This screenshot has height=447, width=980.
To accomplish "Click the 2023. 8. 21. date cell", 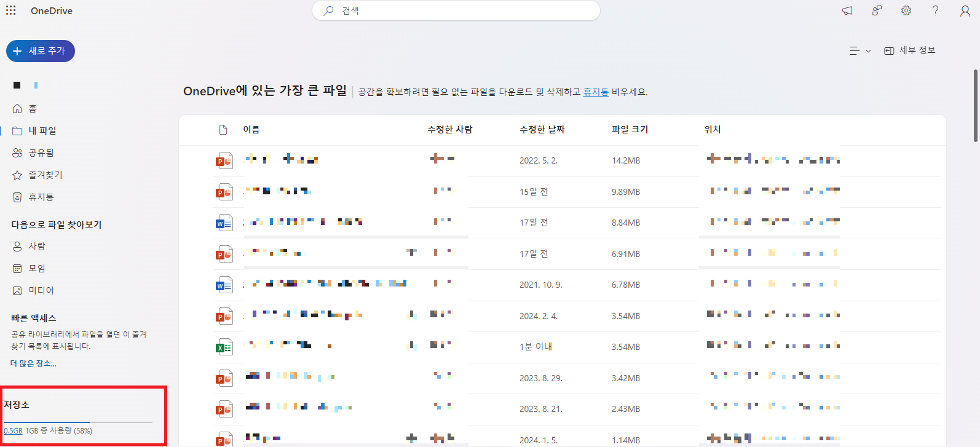I will pos(541,409).
